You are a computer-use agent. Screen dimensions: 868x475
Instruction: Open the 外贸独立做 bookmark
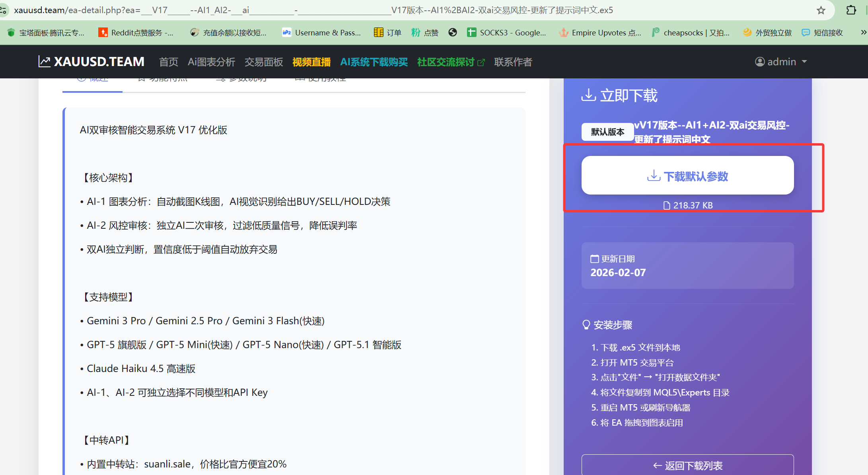tap(767, 33)
